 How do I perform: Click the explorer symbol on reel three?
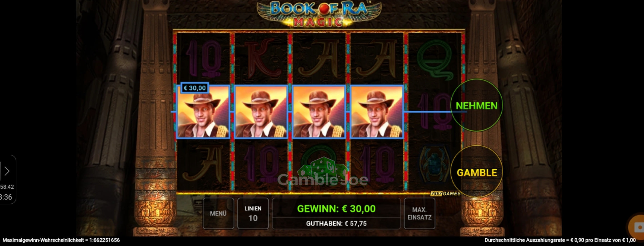(319, 112)
